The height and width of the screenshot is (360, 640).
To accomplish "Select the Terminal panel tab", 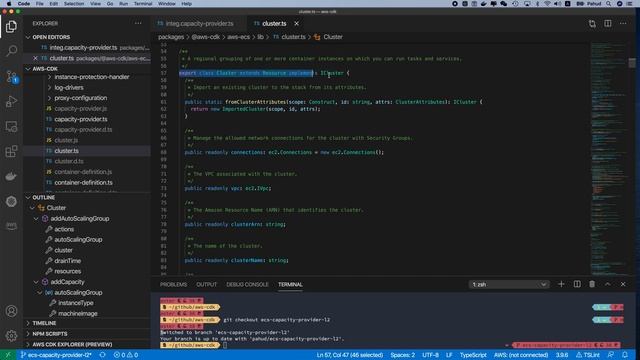I will coord(290,284).
